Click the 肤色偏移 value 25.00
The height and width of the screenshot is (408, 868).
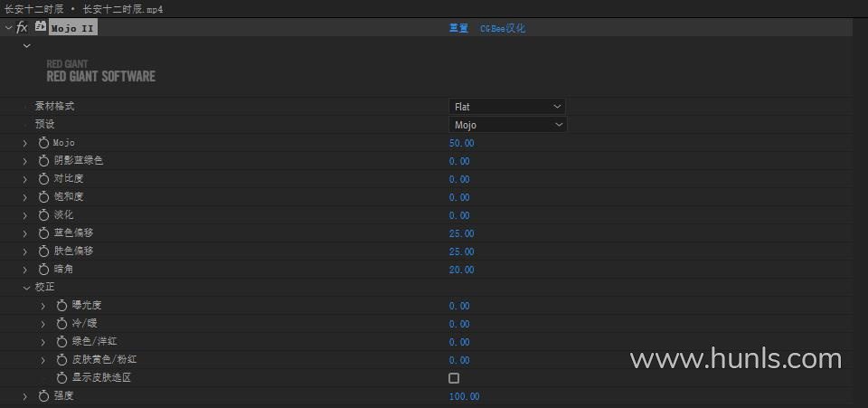point(462,251)
